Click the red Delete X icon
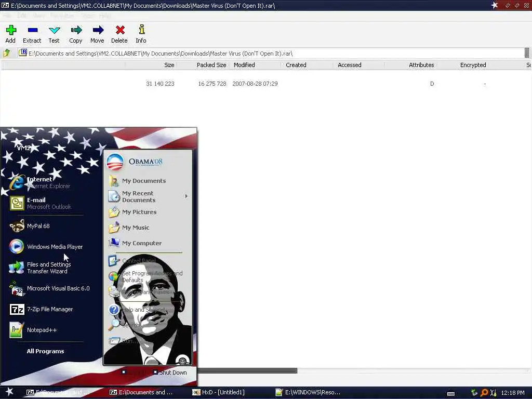 pyautogui.click(x=120, y=30)
